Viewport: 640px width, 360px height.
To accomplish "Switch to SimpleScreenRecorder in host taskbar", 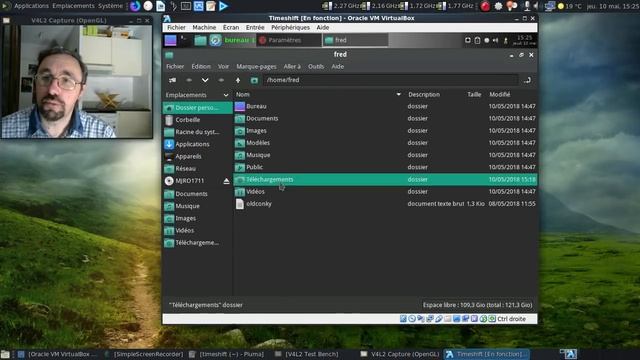I will pyautogui.click(x=144, y=354).
